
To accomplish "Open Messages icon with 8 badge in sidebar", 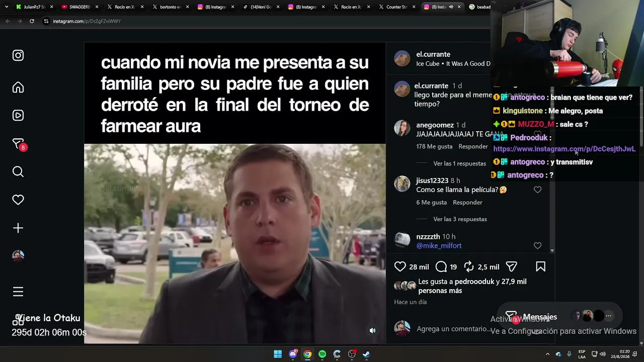I will pyautogui.click(x=19, y=144).
